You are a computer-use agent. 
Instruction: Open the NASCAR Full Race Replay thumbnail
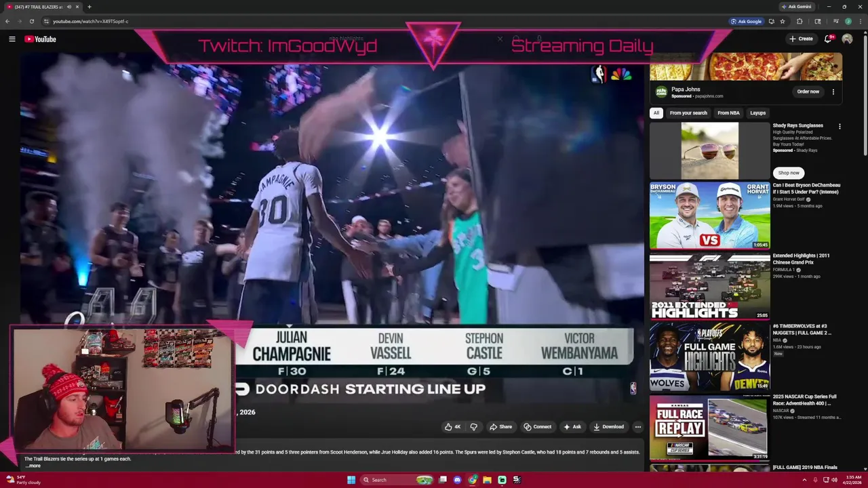click(710, 427)
